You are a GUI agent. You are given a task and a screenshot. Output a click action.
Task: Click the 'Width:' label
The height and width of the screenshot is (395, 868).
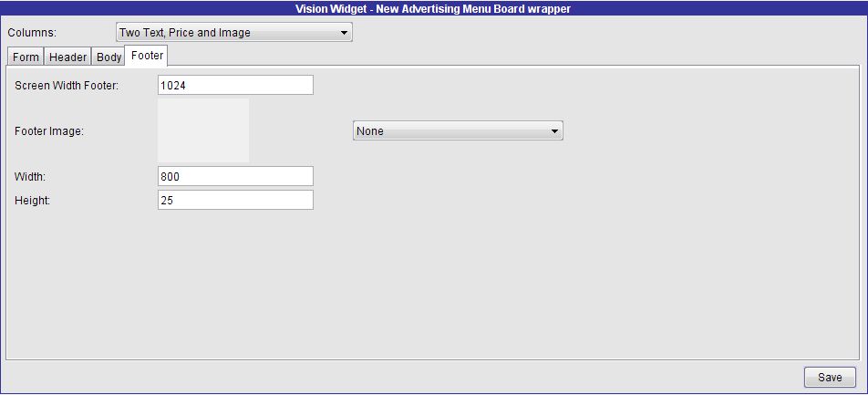pyautogui.click(x=30, y=176)
